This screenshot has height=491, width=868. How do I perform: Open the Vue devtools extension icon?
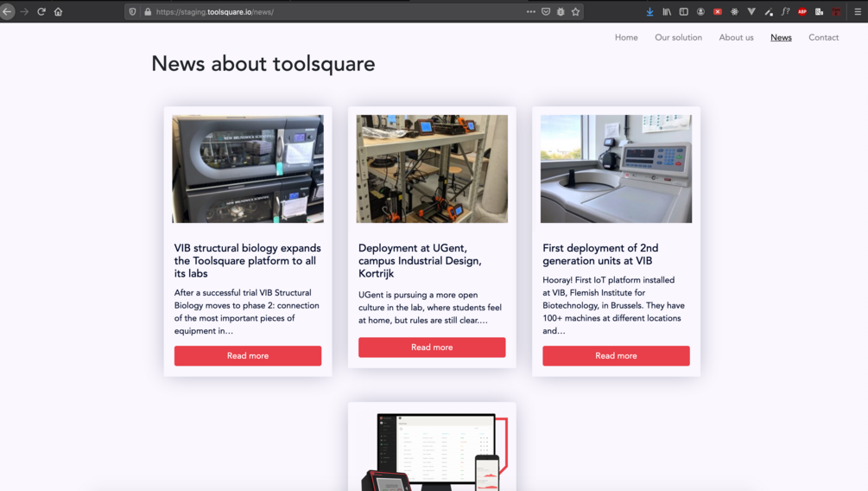click(x=751, y=11)
